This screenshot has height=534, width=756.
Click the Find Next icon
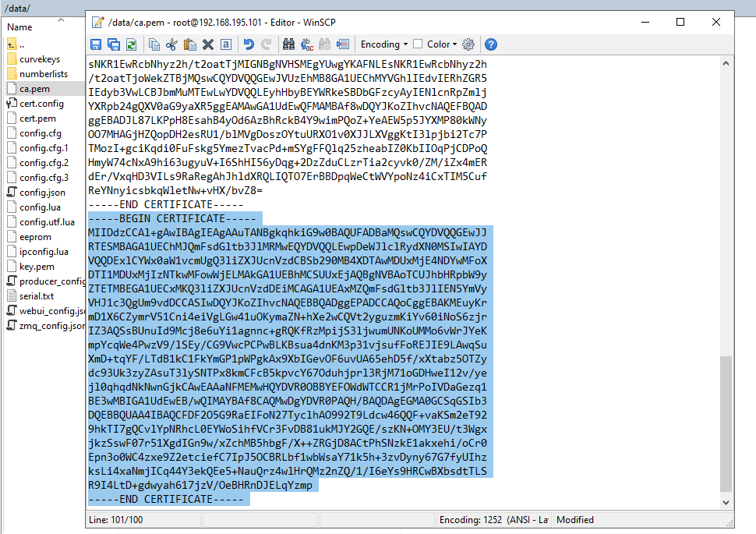[x=325, y=45]
